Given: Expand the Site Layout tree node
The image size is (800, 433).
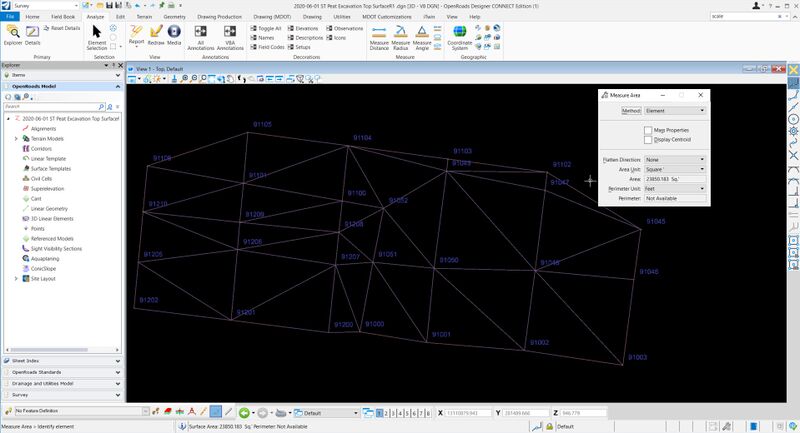Looking at the screenshot, I should [16, 279].
